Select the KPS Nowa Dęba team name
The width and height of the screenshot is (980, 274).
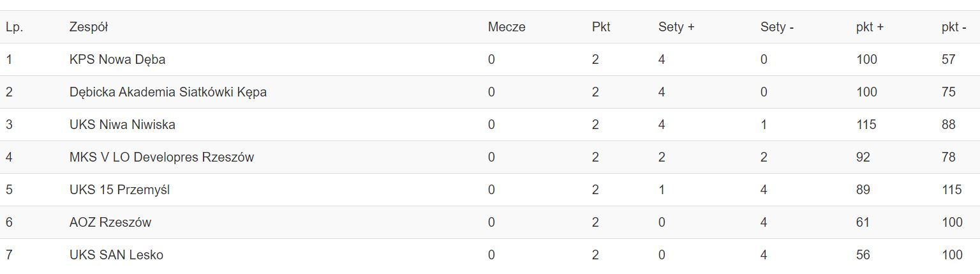click(117, 59)
